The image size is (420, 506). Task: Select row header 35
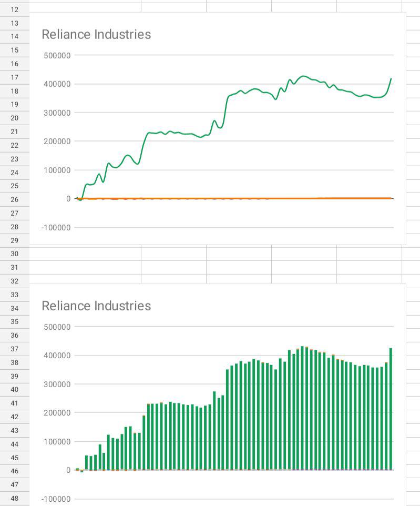pyautogui.click(x=15, y=321)
